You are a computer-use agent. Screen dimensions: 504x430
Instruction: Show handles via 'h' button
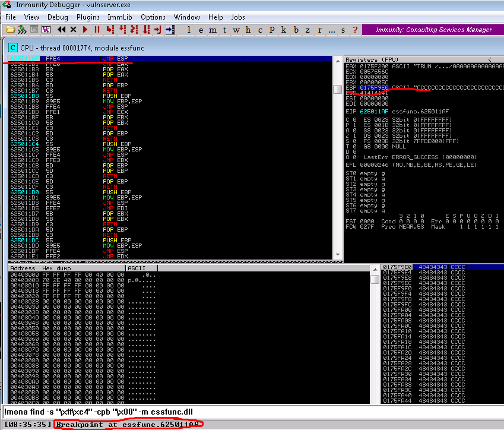click(x=248, y=30)
